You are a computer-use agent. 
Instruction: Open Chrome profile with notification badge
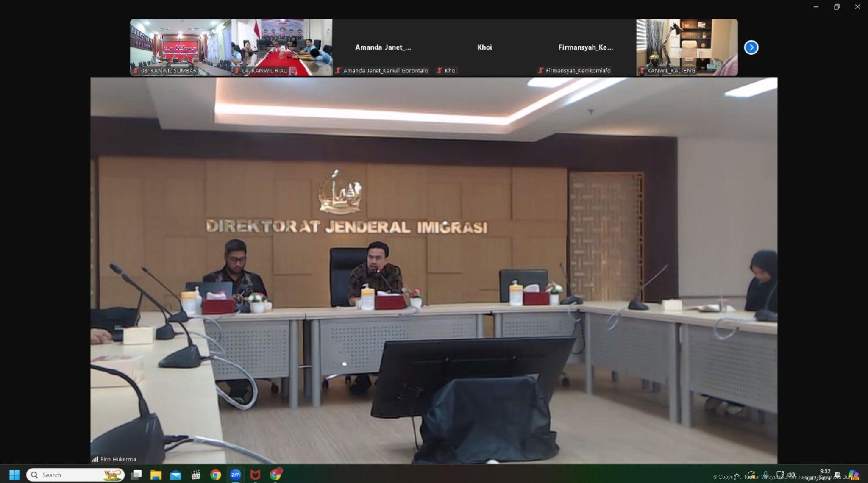click(x=275, y=475)
